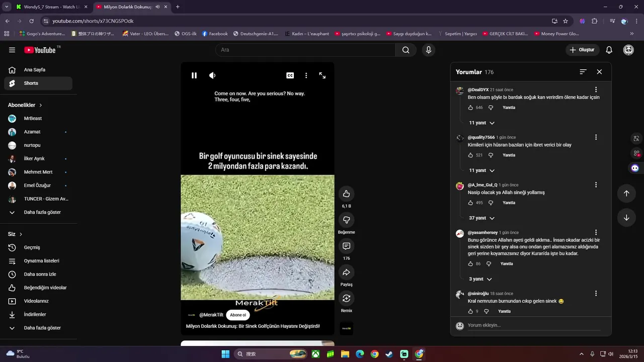Image resolution: width=644 pixels, height=362 pixels.
Task: Open the Short's three-dot options menu
Action: [x=306, y=75]
